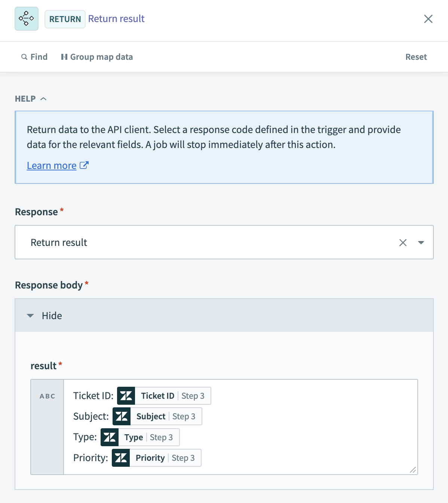
Task: Select the Priority Step 3 datapill
Action: point(165,458)
